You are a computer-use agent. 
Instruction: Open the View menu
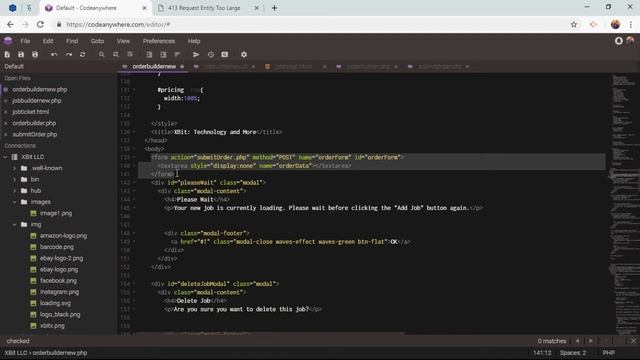click(x=123, y=41)
